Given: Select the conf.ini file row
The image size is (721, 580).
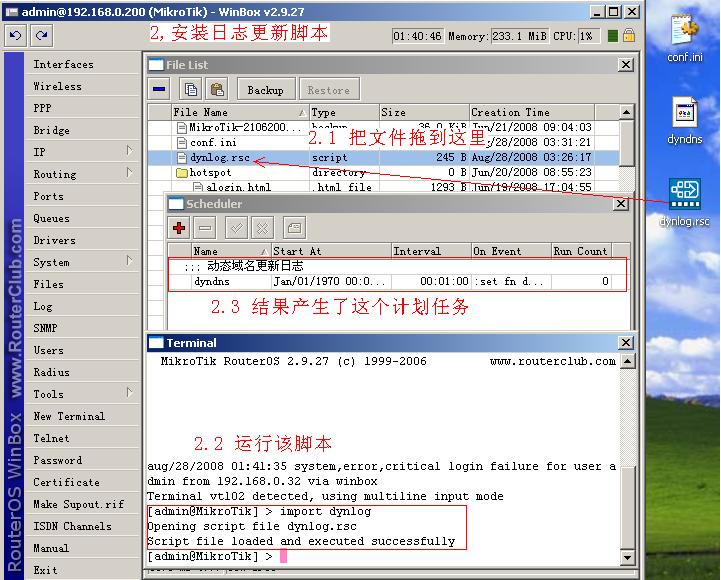Looking at the screenshot, I should [x=383, y=142].
